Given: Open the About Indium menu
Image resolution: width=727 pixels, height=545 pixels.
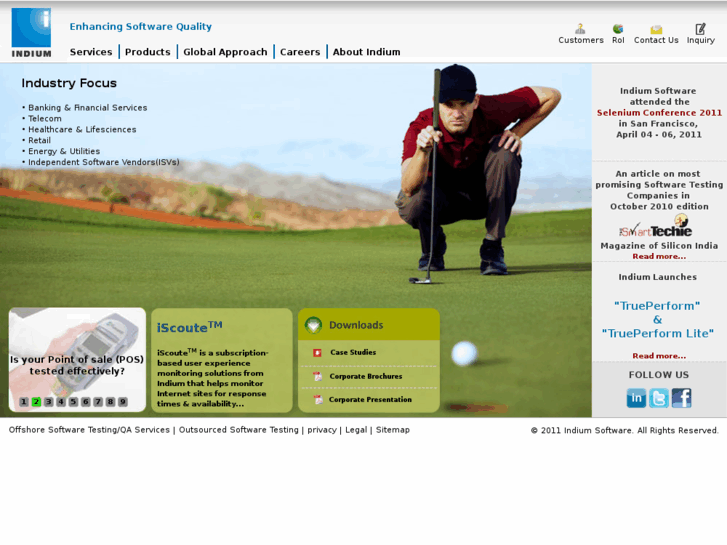Looking at the screenshot, I should pyautogui.click(x=366, y=52).
